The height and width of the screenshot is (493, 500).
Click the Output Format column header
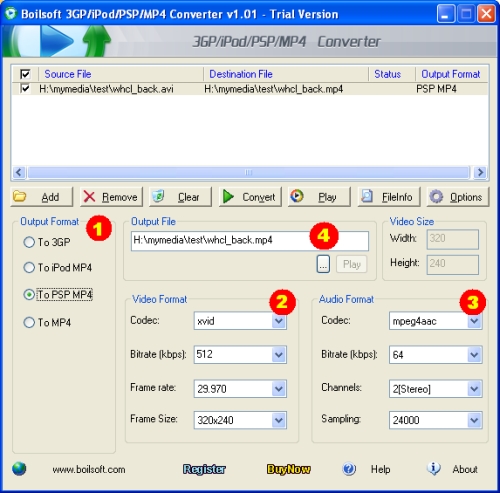click(x=452, y=74)
